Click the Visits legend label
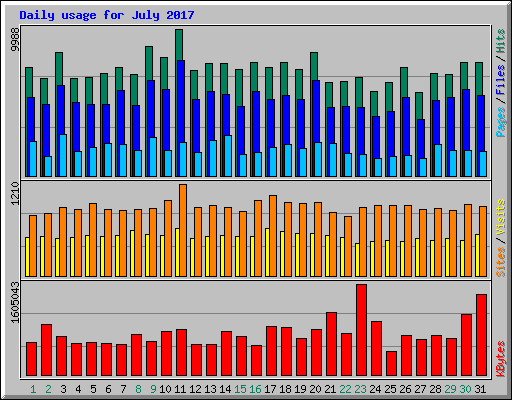Viewport: 512px width, 400px height. (501, 217)
